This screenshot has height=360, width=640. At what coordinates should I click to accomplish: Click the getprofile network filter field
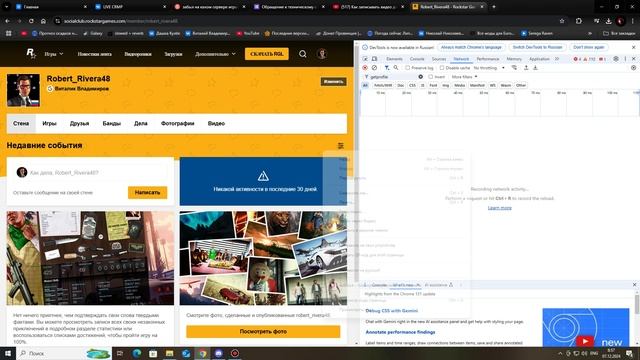pos(393,77)
